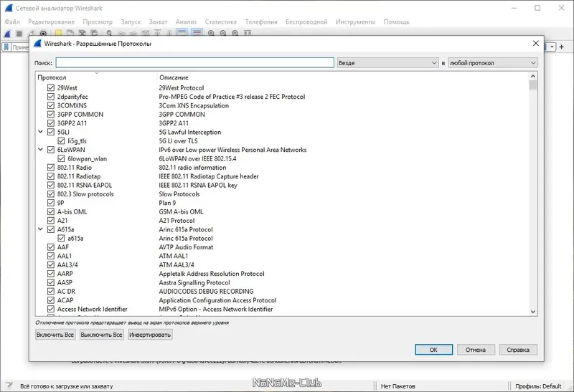
Task: Toggle the Access Network Identifier checkbox
Action: (51, 309)
